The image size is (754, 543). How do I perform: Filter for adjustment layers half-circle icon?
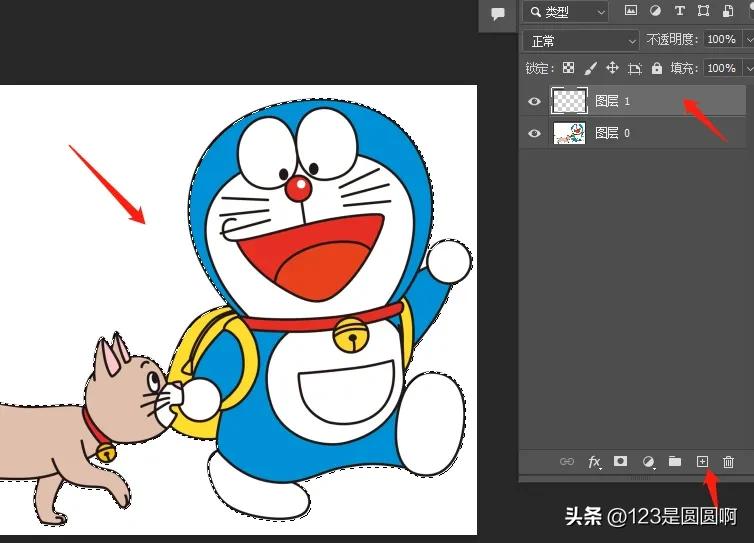point(655,11)
